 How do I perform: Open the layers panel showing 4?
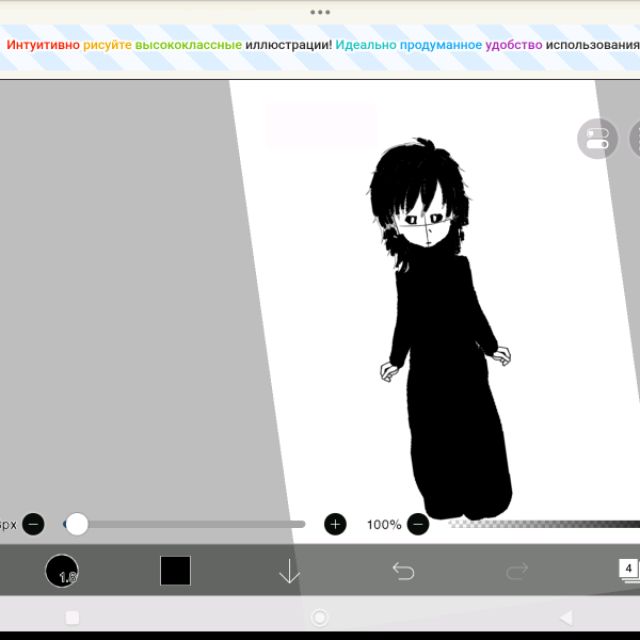[629, 570]
